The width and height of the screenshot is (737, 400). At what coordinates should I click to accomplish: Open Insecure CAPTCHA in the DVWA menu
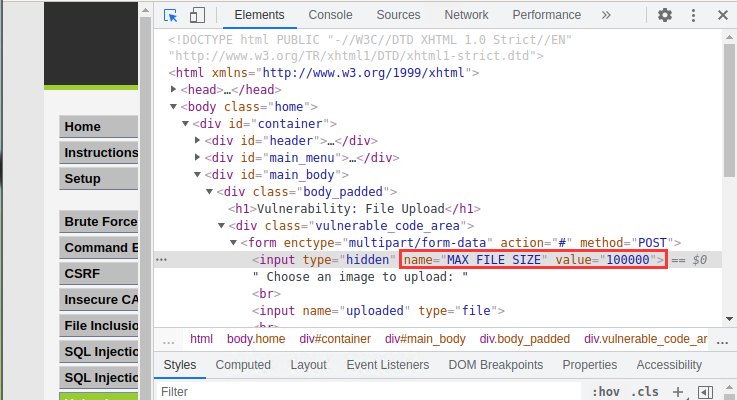point(99,299)
